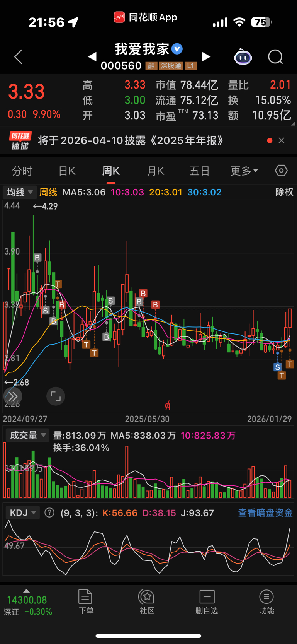This screenshot has height=644, width=297.
Task: Open the 2025年年报 disclosure notice
Action: point(131,140)
